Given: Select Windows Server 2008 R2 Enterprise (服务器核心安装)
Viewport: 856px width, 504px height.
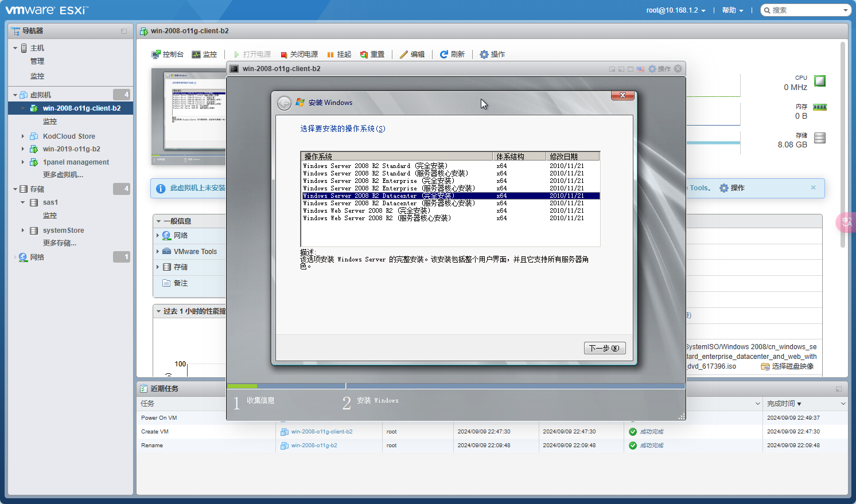Looking at the screenshot, I should [450, 189].
